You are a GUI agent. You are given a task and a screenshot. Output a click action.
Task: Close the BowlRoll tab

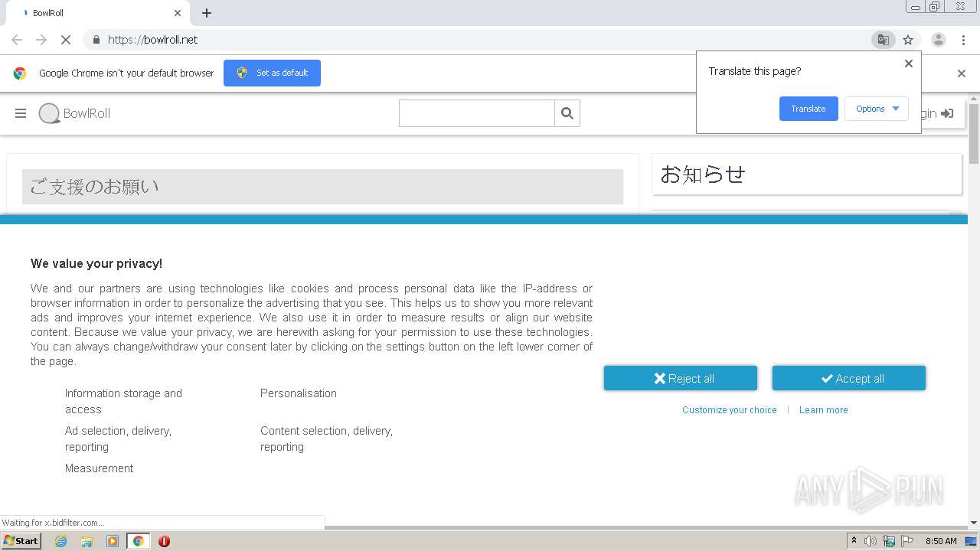[178, 13]
